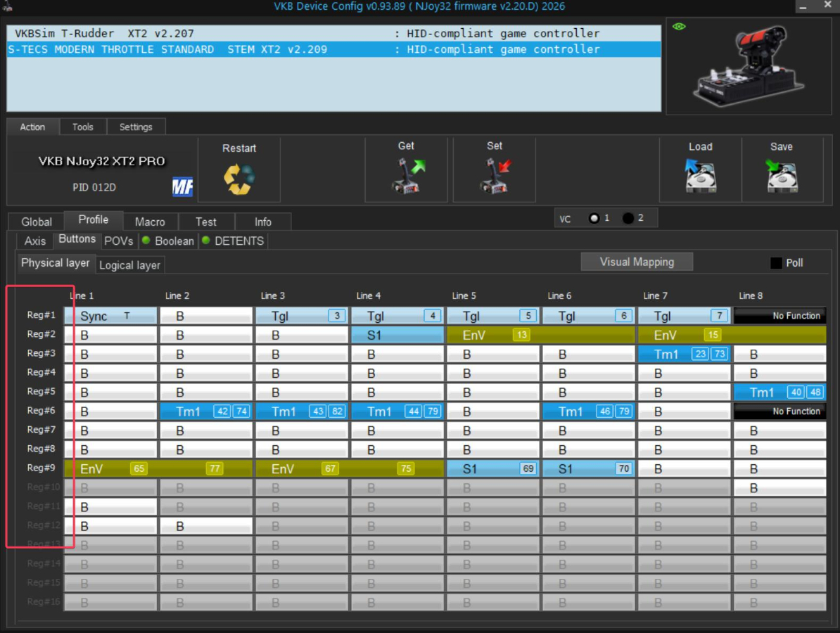Click EnV cell with 65 and 77
Viewport: 840px width, 633px height.
158,468
